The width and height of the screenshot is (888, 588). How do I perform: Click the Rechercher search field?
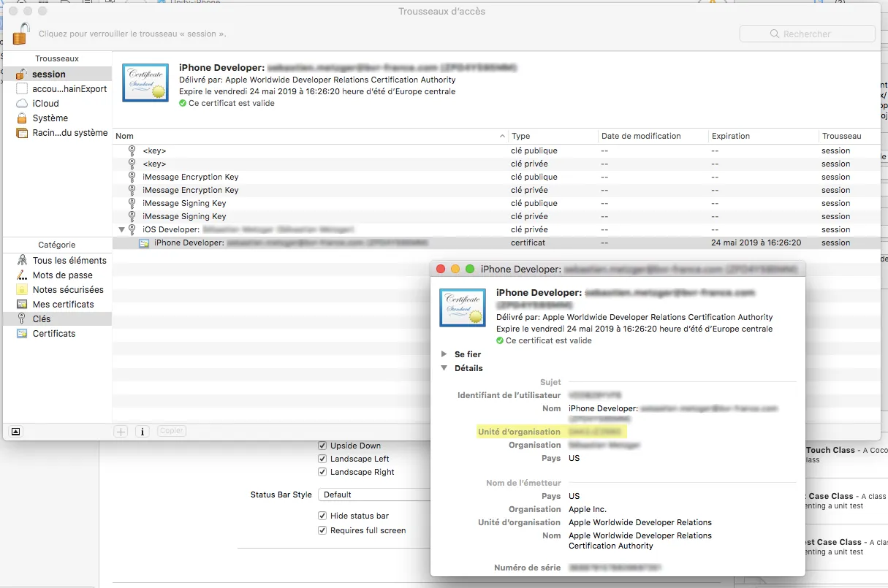pyautogui.click(x=807, y=34)
